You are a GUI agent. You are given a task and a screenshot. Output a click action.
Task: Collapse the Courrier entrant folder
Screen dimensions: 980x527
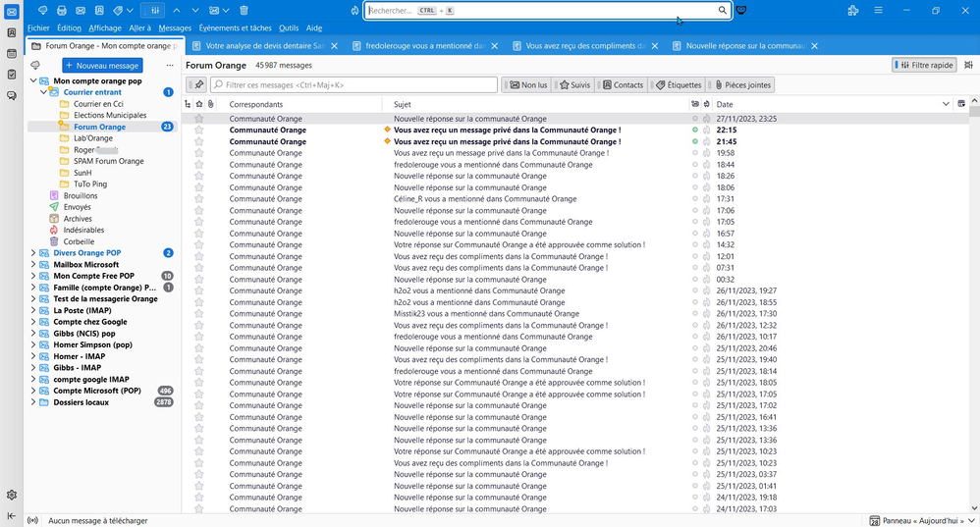(44, 92)
